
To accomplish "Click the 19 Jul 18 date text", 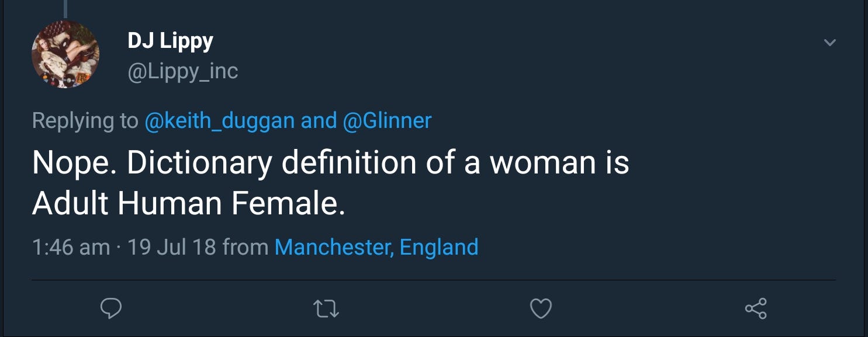I will coord(171,247).
